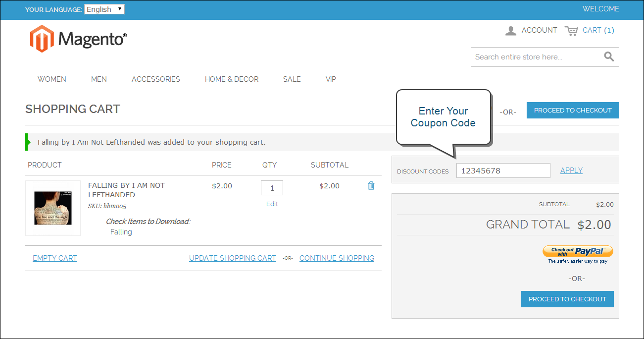Click the success message about added item
Screen dimensions: 644x339
coord(151,142)
